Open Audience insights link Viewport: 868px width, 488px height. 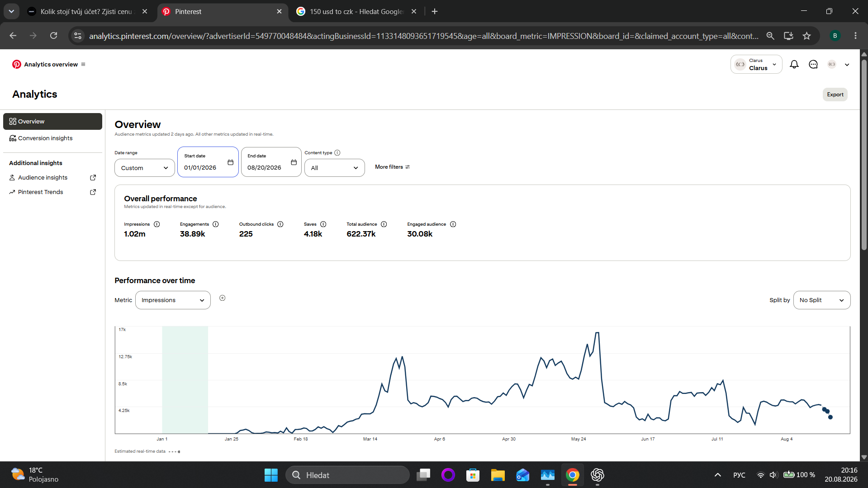43,177
